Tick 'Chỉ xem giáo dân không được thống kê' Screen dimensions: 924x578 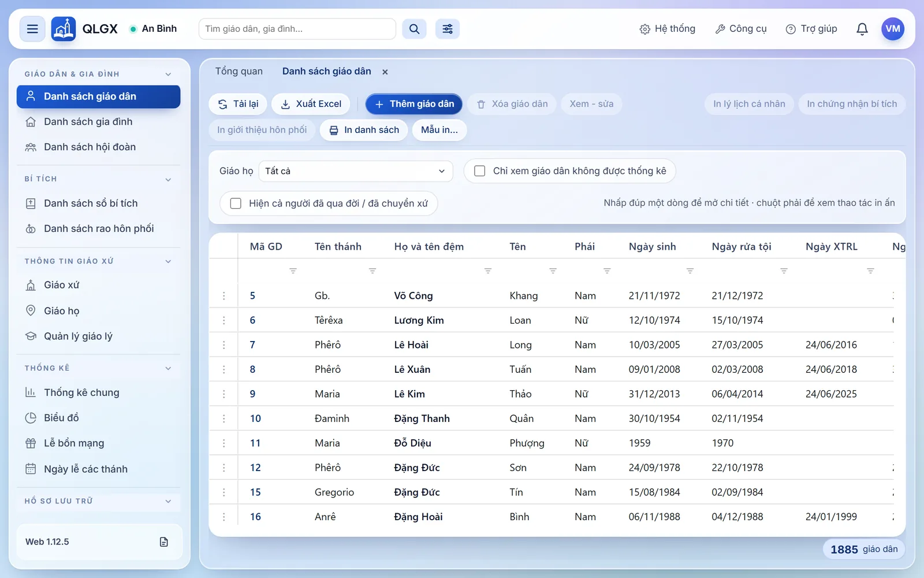pyautogui.click(x=479, y=171)
